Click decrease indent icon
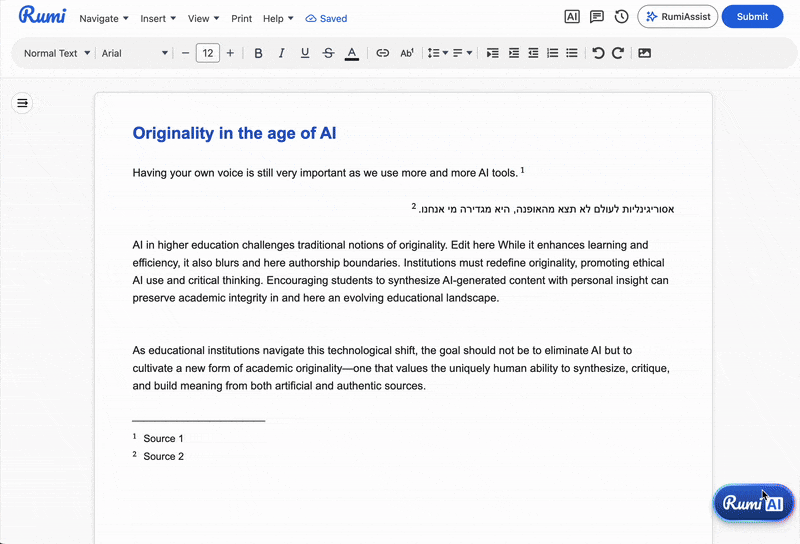The height and width of the screenshot is (544, 800). click(x=533, y=53)
